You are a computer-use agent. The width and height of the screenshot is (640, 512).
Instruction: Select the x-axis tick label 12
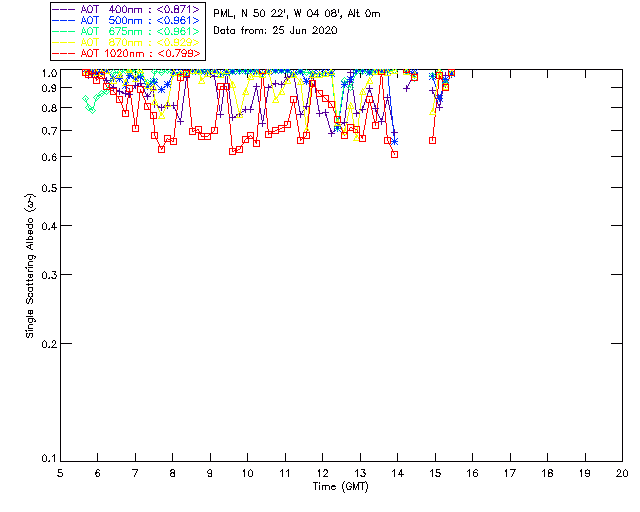point(322,473)
